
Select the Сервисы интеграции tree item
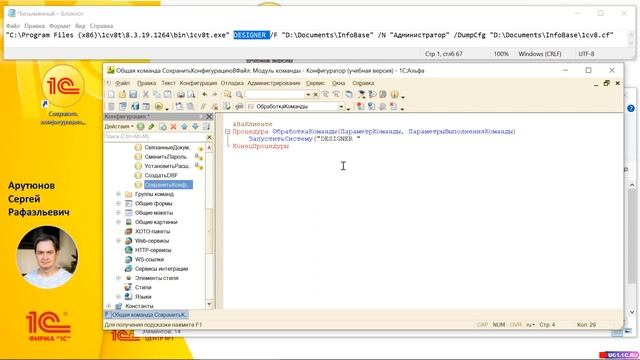coord(161,269)
